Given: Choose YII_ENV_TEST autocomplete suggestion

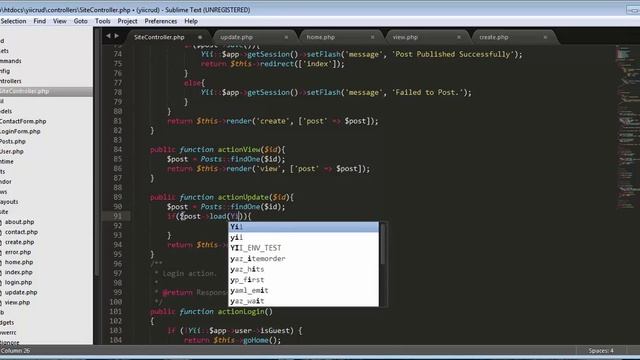Looking at the screenshot, I should (x=303, y=248).
